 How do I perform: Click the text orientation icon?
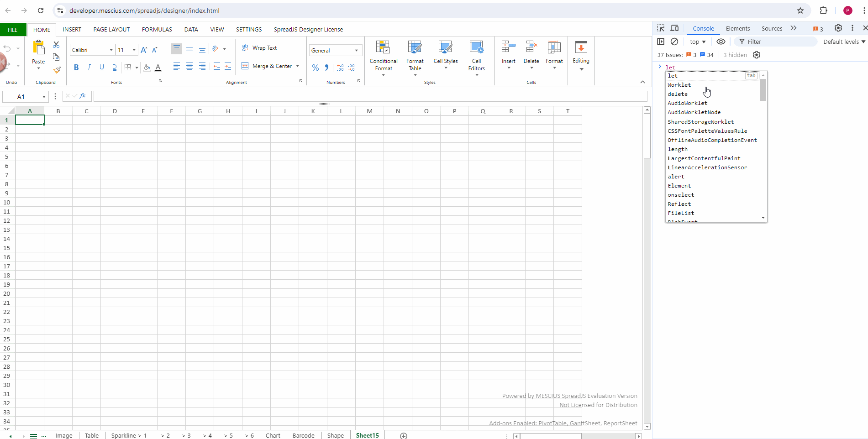[216, 48]
